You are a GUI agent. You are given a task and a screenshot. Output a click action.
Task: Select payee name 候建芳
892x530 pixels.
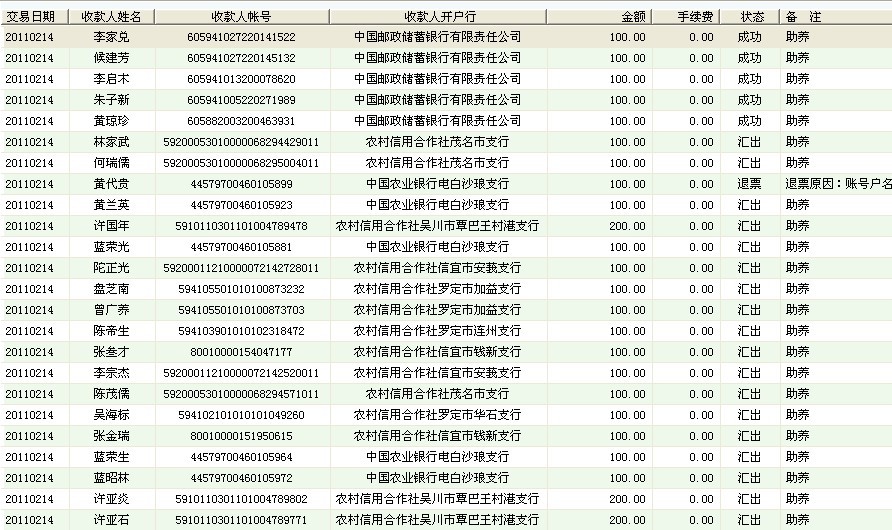click(x=112, y=58)
